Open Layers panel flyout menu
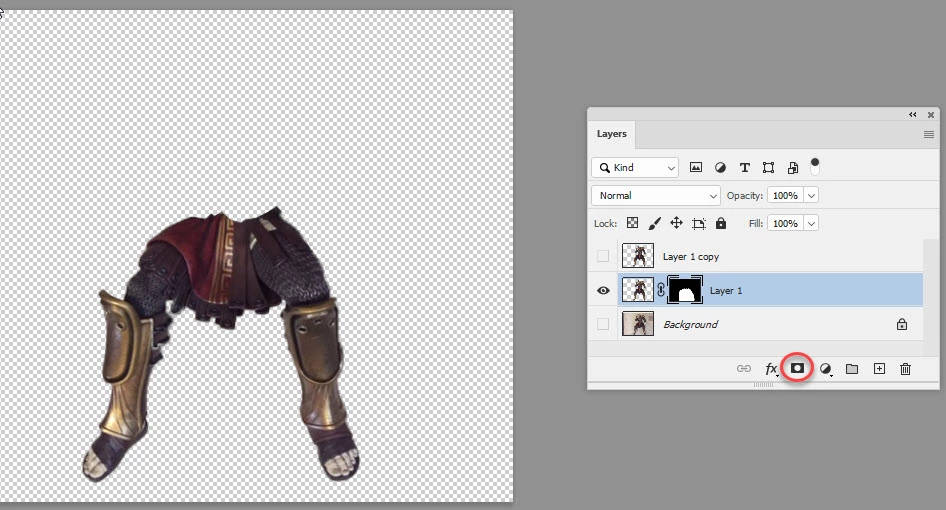Image resolution: width=946 pixels, height=510 pixels. [x=929, y=134]
